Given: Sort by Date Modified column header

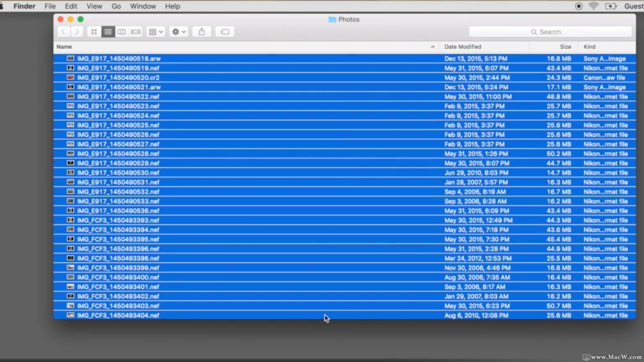Looking at the screenshot, I should (463, 47).
